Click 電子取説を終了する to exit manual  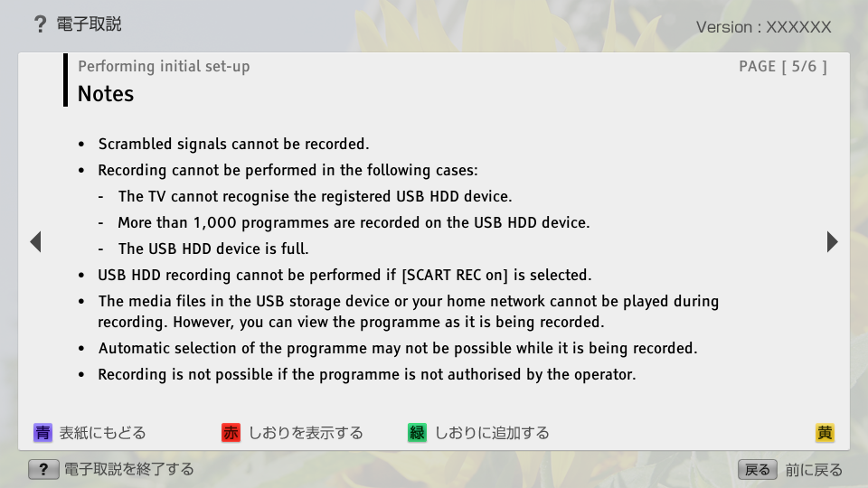[128, 469]
